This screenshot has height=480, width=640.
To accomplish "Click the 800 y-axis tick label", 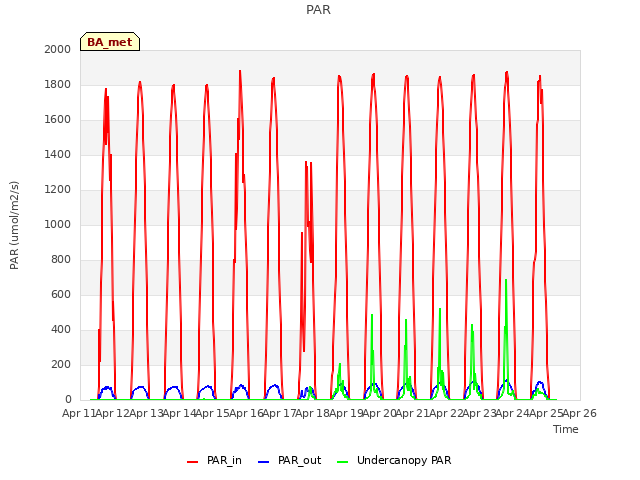I will tap(61, 260).
